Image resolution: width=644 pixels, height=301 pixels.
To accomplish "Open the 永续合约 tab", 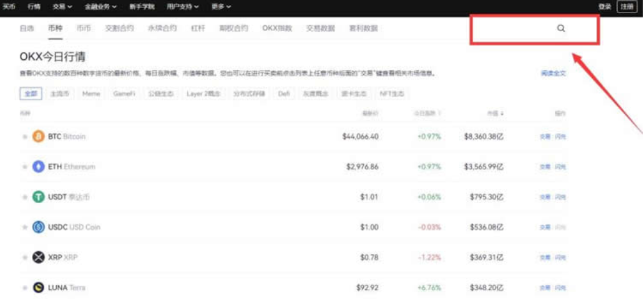I will 162,28.
